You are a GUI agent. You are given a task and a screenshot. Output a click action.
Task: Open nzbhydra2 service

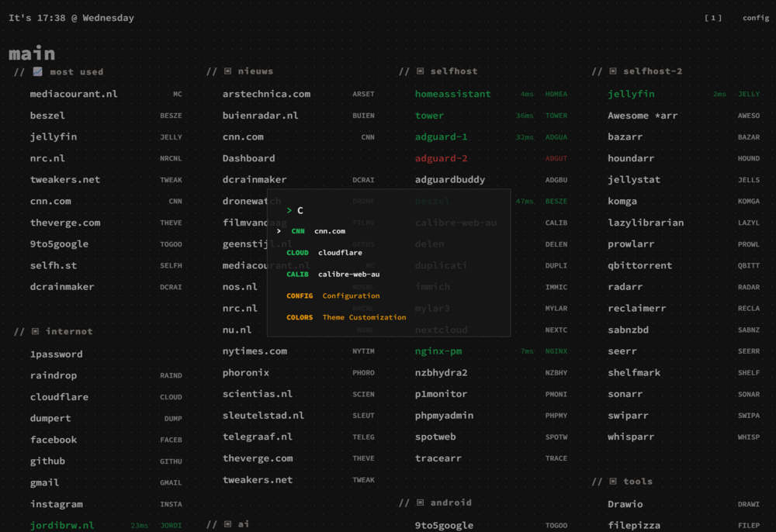[x=441, y=372]
